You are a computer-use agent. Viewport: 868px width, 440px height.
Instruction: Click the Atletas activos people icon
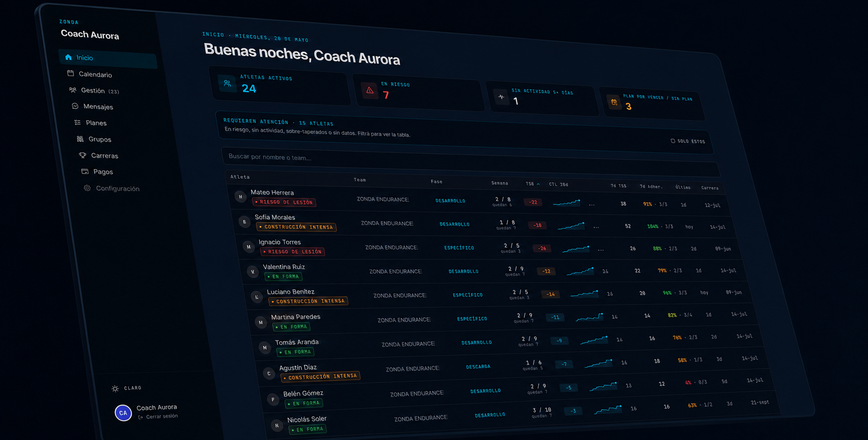click(227, 83)
